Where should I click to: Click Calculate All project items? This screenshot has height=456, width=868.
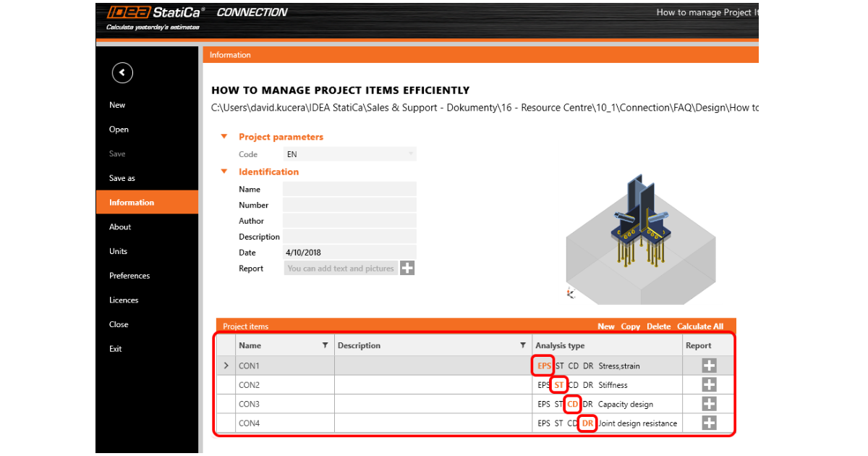(x=700, y=326)
